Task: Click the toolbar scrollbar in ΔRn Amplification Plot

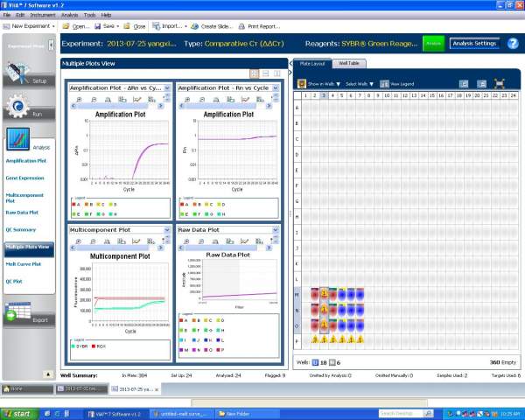Action: (117, 106)
